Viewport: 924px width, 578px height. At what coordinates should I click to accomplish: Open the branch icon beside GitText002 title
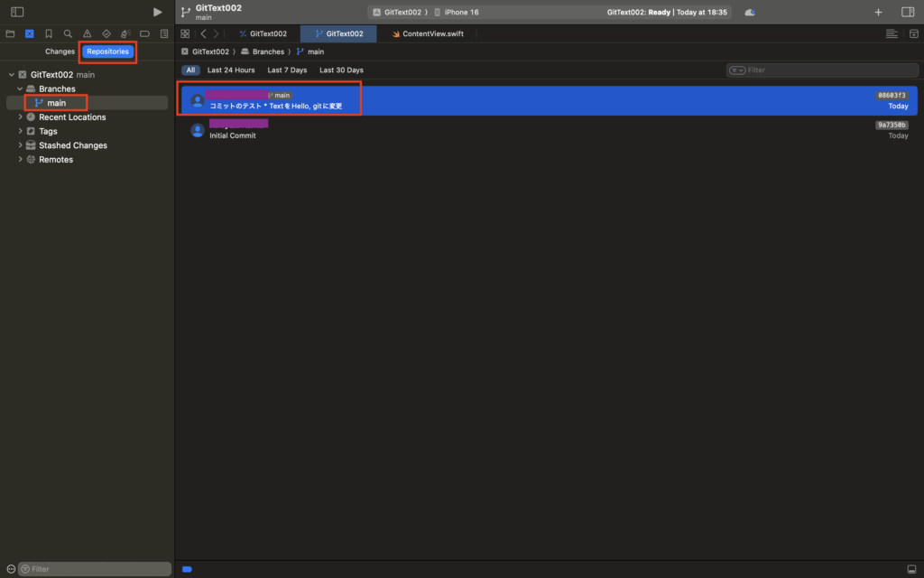click(186, 12)
